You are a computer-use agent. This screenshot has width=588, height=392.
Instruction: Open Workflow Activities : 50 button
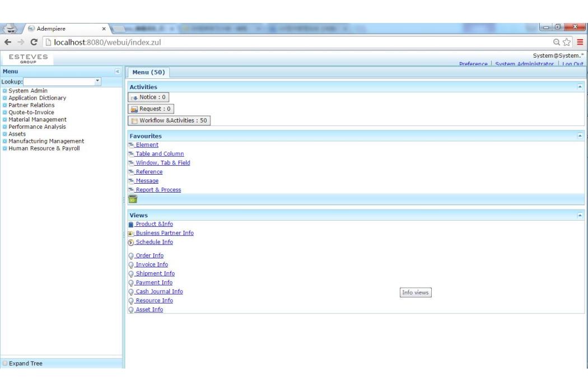click(x=169, y=120)
